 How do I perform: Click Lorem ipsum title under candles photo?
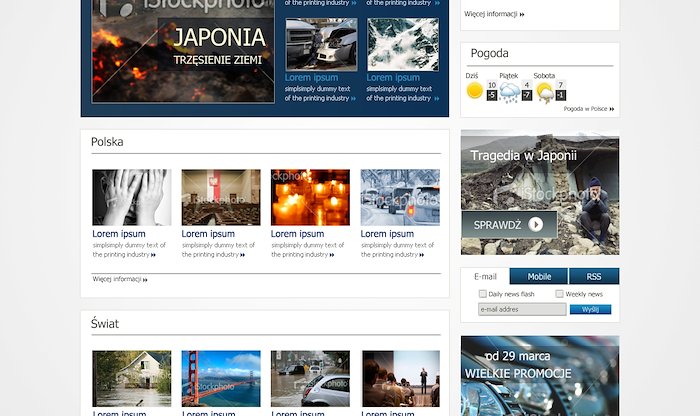[297, 234]
